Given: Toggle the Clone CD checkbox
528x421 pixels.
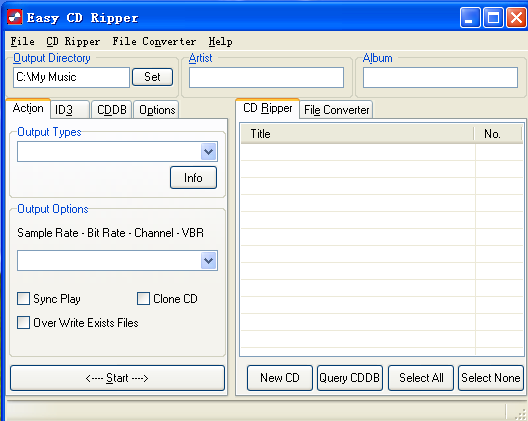Looking at the screenshot, I should (x=143, y=299).
